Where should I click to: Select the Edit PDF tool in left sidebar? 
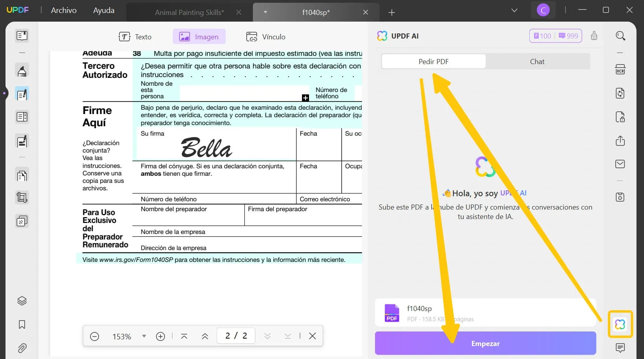tap(22, 94)
